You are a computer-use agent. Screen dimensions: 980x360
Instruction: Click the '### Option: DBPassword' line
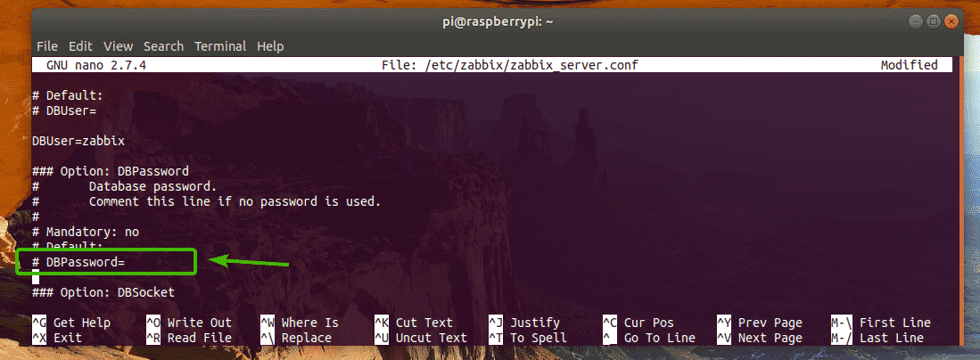(111, 171)
